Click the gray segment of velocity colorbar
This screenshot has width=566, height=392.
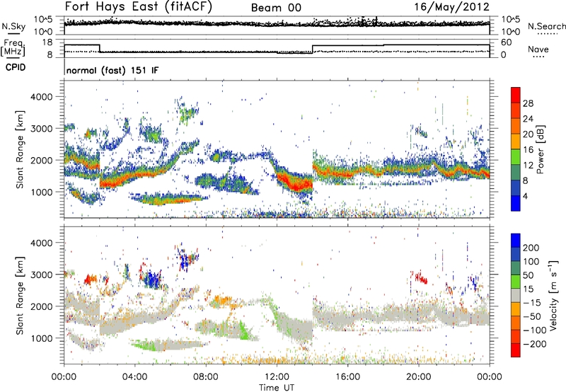point(516,295)
